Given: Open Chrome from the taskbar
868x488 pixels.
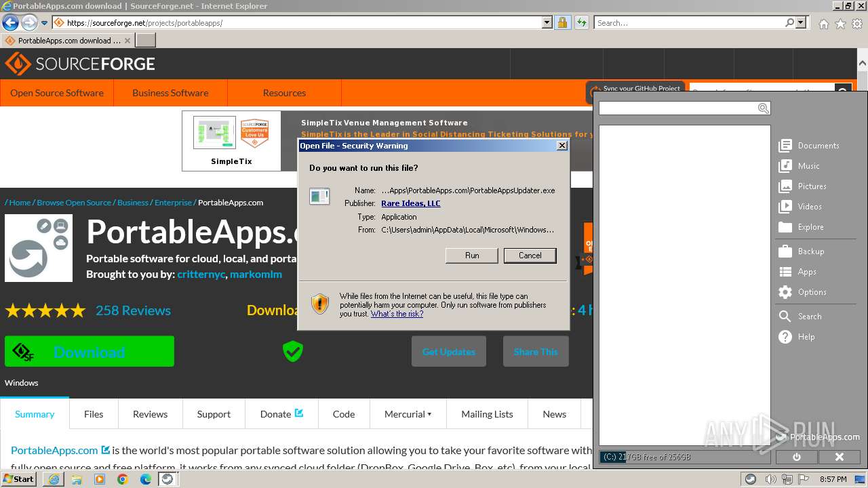Looking at the screenshot, I should coord(122,479).
